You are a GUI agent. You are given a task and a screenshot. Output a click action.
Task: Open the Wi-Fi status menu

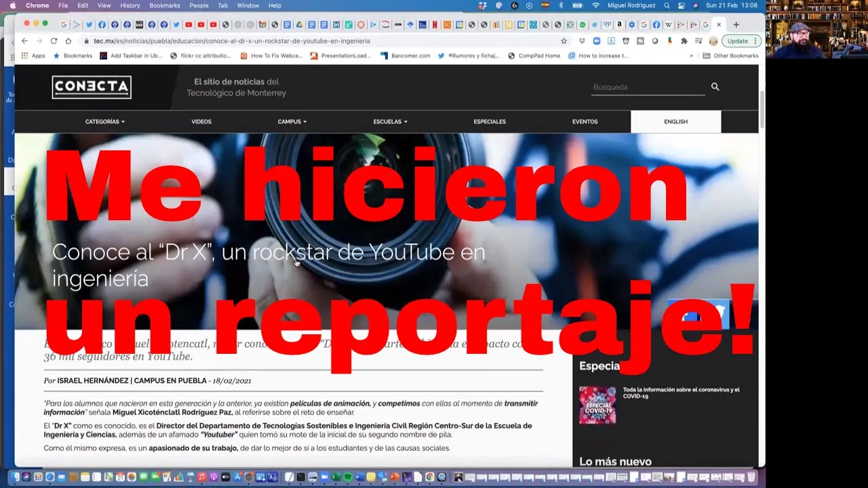(x=596, y=5)
